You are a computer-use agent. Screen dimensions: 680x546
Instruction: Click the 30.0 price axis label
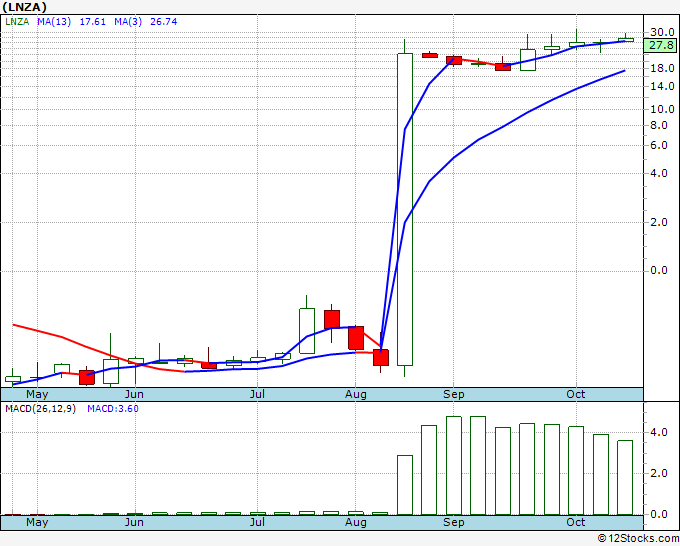(662, 33)
